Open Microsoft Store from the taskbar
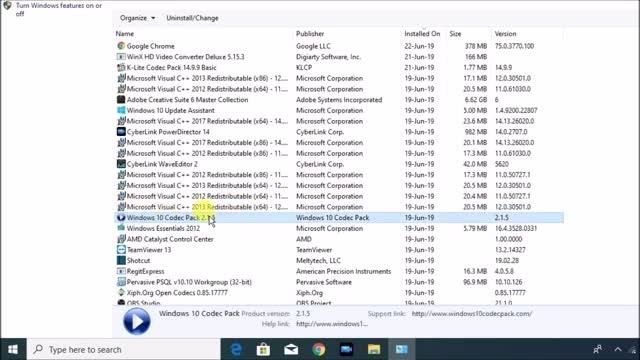 point(263,349)
